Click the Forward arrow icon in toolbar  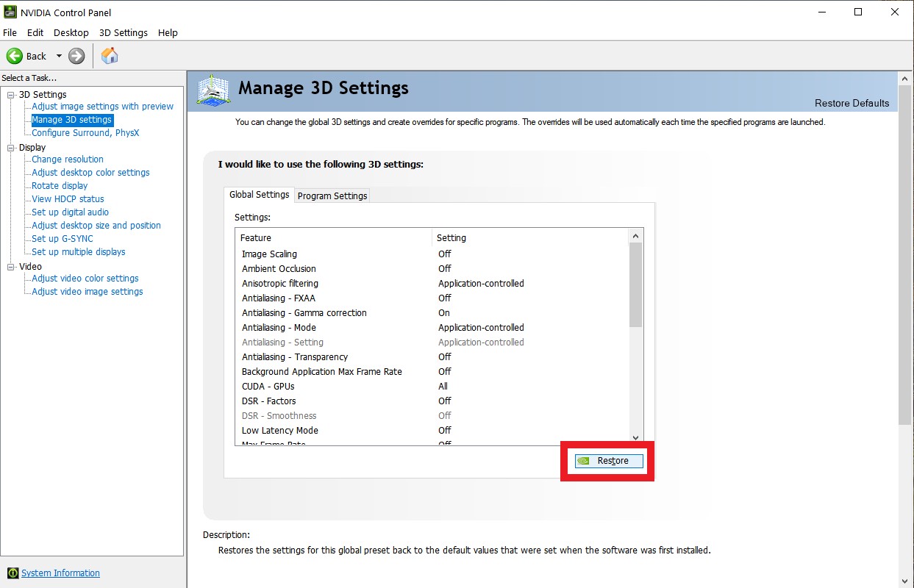point(76,56)
